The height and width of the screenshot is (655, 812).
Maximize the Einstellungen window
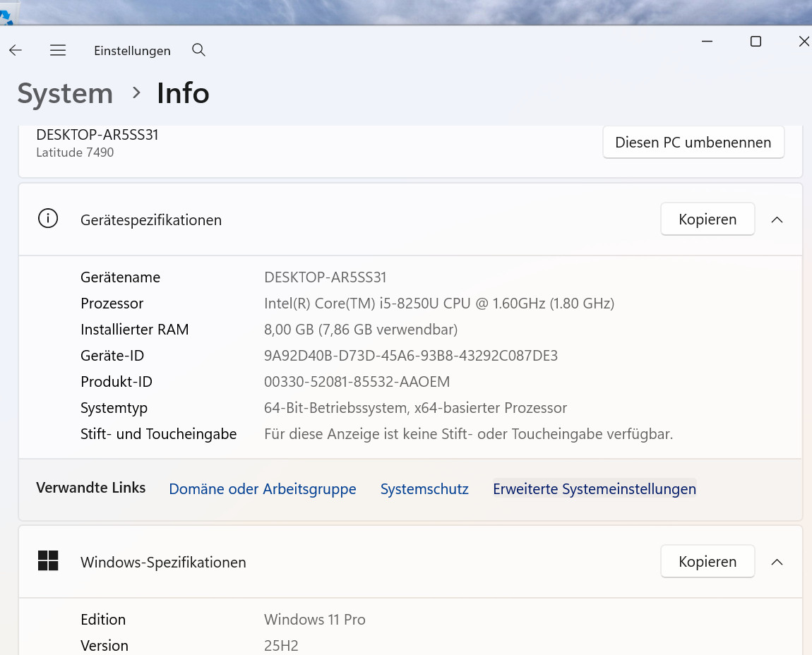pyautogui.click(x=756, y=42)
